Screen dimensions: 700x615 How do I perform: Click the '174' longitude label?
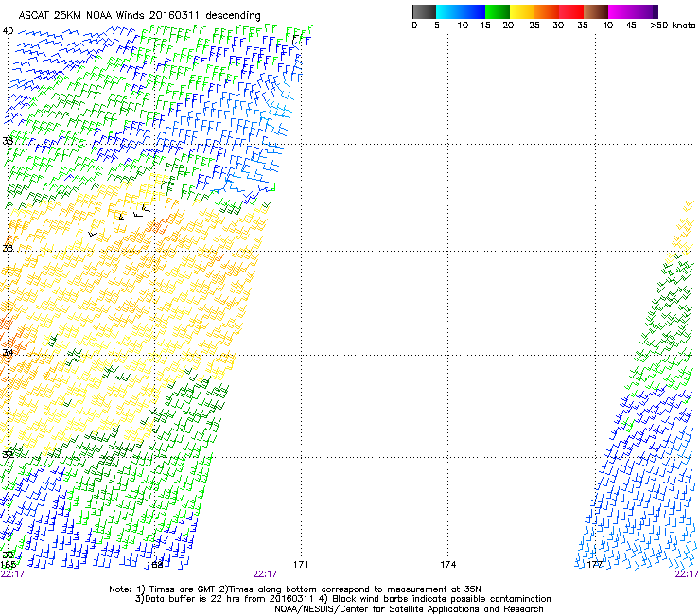447,565
